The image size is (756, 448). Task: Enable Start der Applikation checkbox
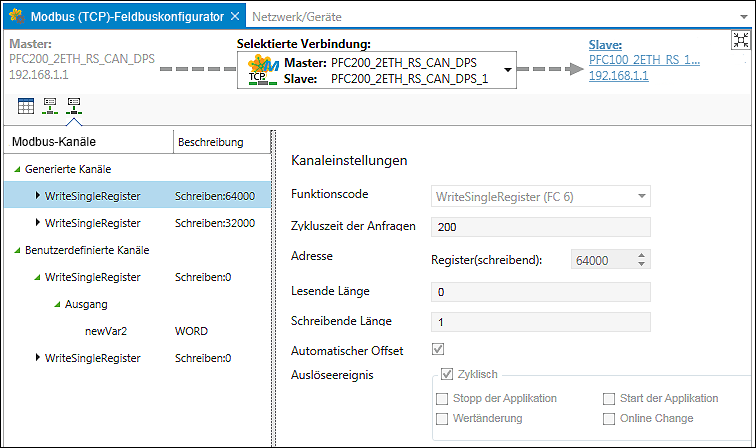(609, 399)
